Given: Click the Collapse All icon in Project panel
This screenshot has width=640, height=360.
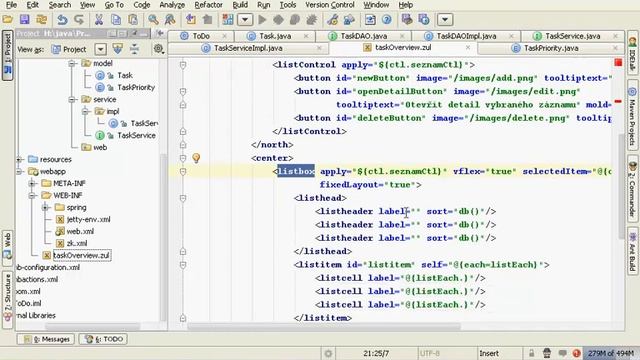Looking at the screenshot, I should tap(134, 49).
